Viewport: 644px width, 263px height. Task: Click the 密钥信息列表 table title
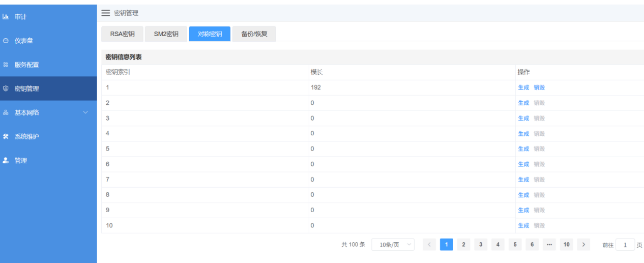pos(124,57)
